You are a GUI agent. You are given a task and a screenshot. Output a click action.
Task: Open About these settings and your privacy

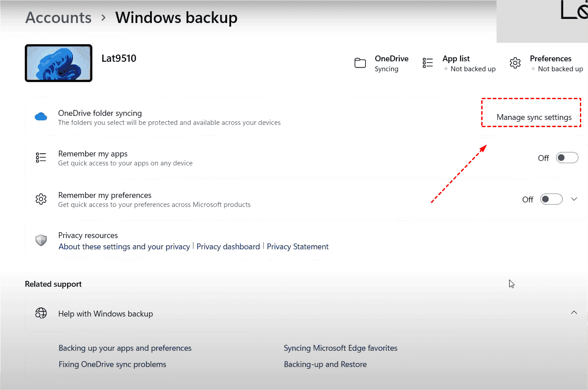pos(124,247)
